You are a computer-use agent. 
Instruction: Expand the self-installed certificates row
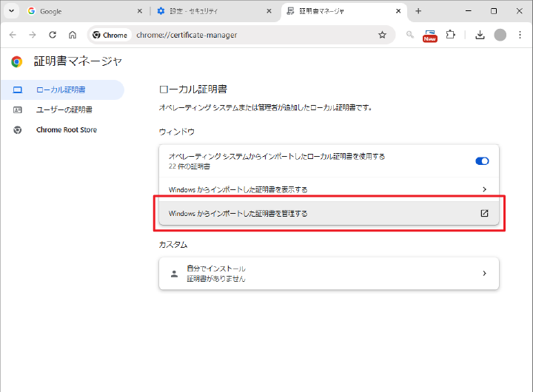tap(484, 274)
